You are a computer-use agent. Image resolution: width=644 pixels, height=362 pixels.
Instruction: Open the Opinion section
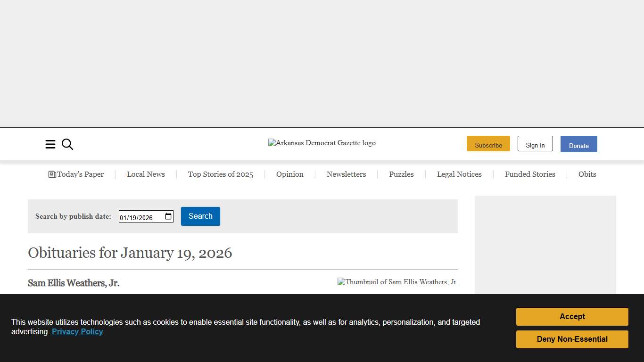pos(289,174)
